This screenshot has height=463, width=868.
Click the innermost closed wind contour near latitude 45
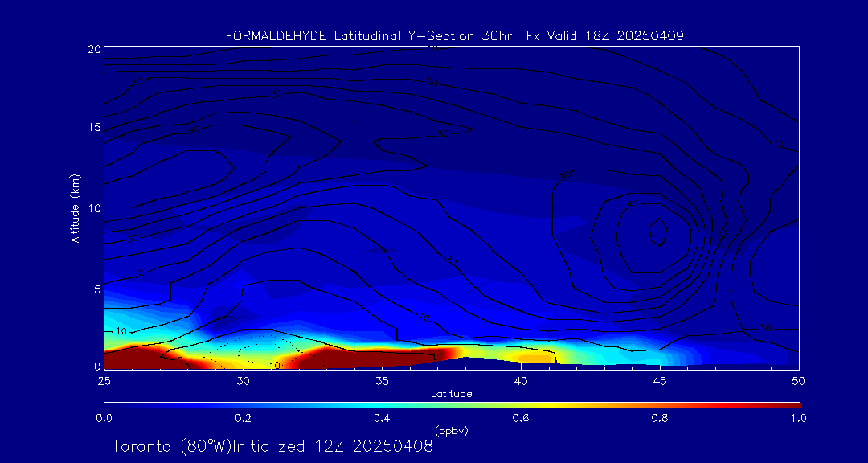pos(658,232)
